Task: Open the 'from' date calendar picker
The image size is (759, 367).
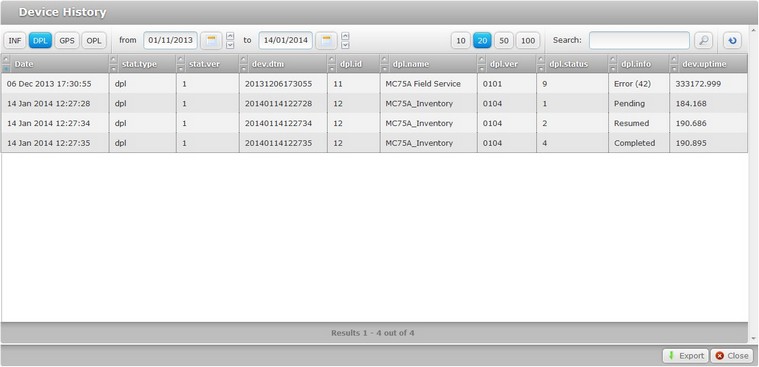Action: pyautogui.click(x=211, y=41)
